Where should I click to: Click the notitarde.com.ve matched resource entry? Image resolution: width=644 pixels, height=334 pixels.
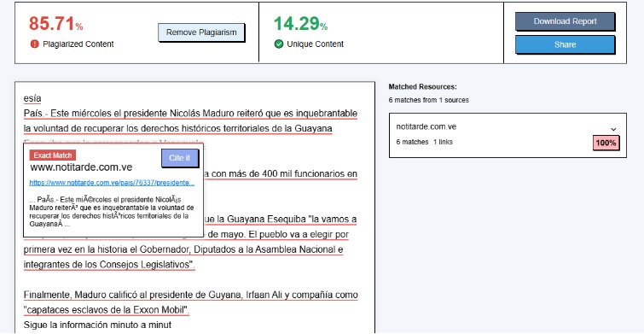click(508, 135)
